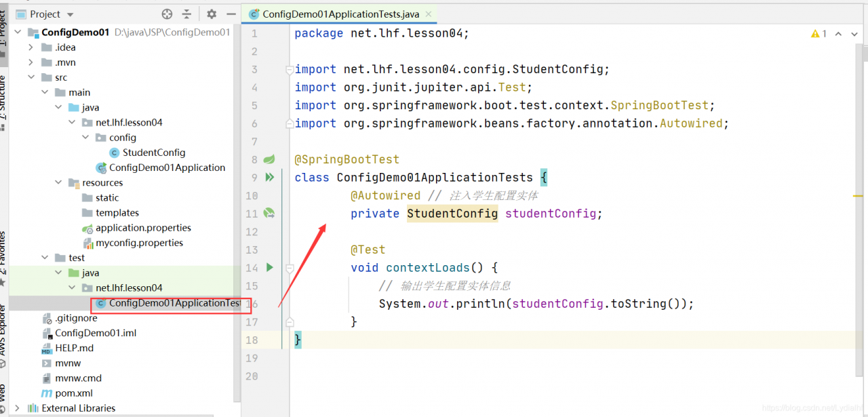Go to next highlighted error arrow

click(853, 33)
